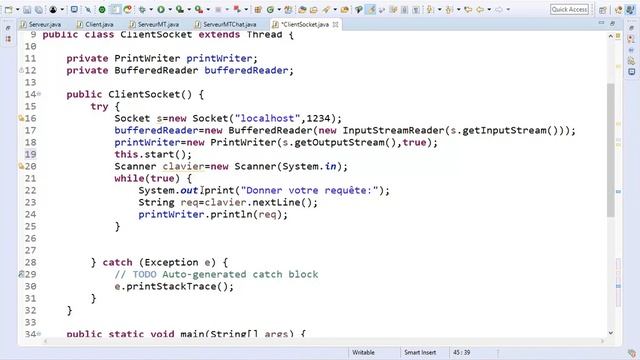Open the New Java Class dropdown arrow
This screenshot has height=360, width=640.
pos(279,9)
